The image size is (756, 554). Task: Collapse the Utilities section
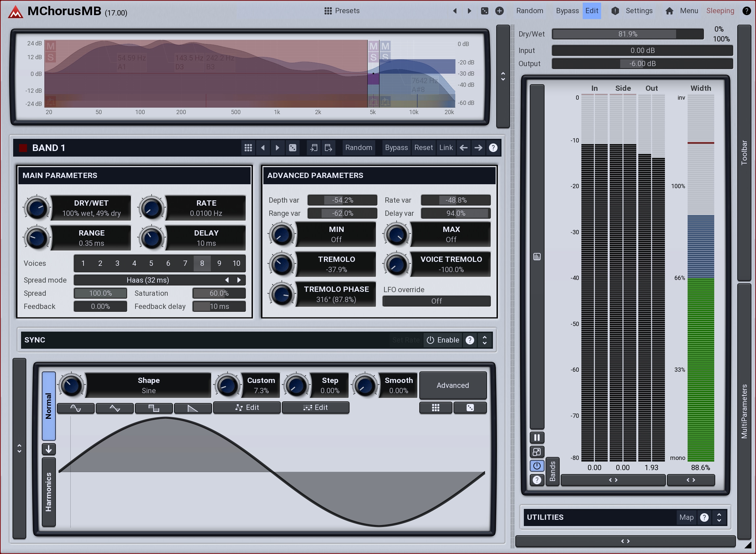(719, 517)
